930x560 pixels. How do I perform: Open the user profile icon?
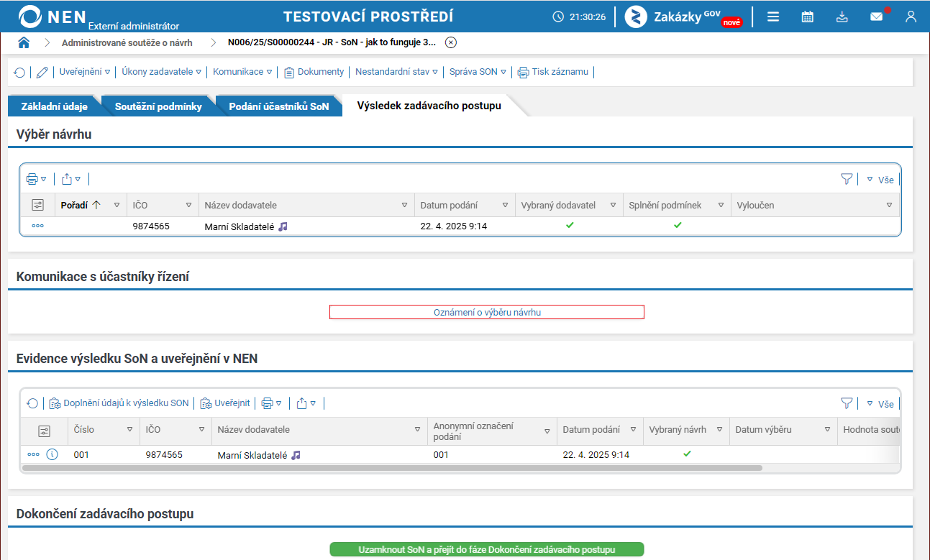coord(911,17)
